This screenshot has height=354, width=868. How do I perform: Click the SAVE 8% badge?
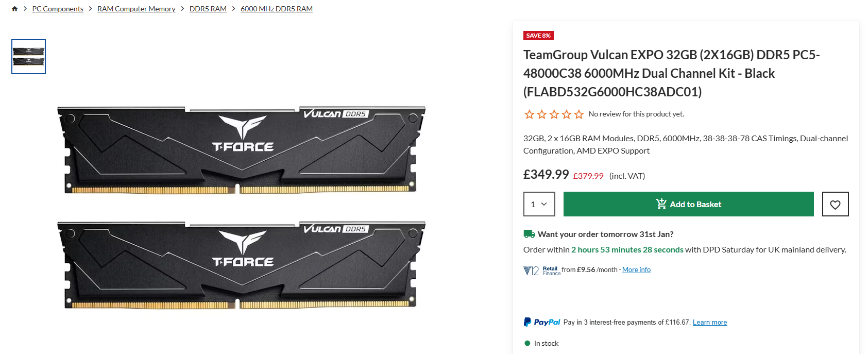[x=538, y=36]
